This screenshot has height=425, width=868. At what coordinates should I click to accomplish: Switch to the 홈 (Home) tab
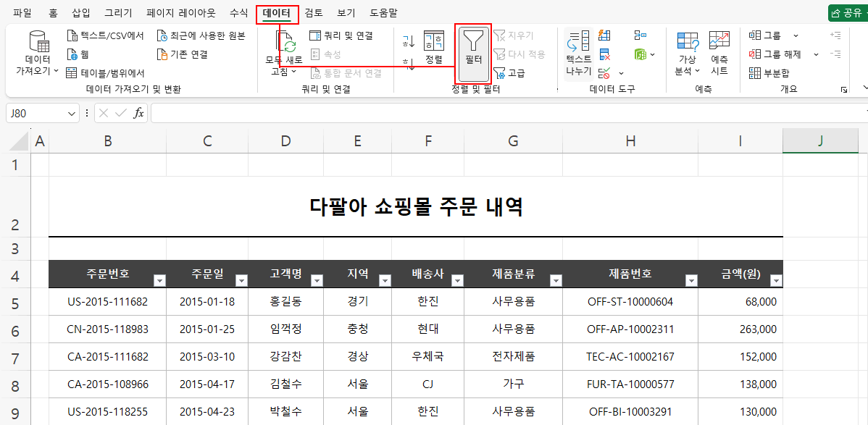click(53, 13)
